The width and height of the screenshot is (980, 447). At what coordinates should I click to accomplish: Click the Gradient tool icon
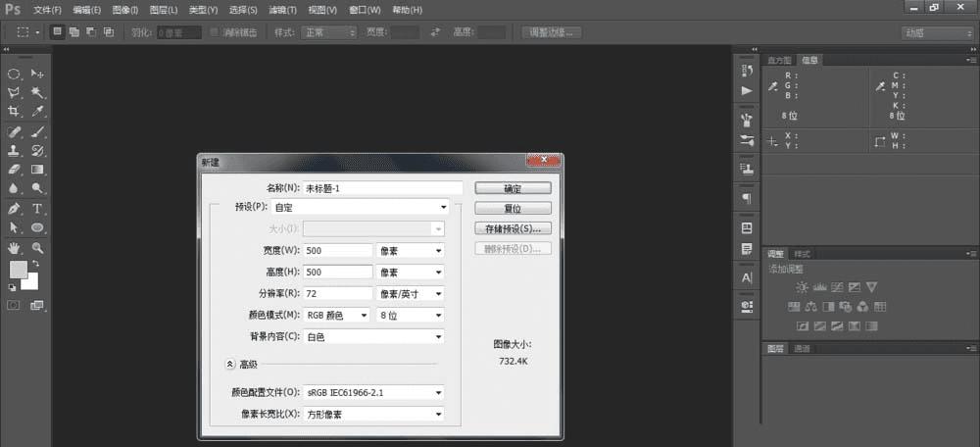(37, 170)
